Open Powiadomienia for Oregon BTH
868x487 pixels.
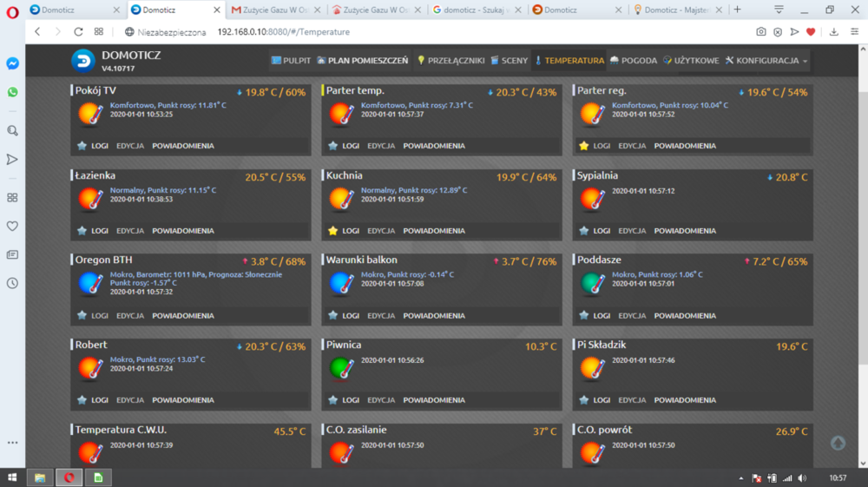[182, 315]
